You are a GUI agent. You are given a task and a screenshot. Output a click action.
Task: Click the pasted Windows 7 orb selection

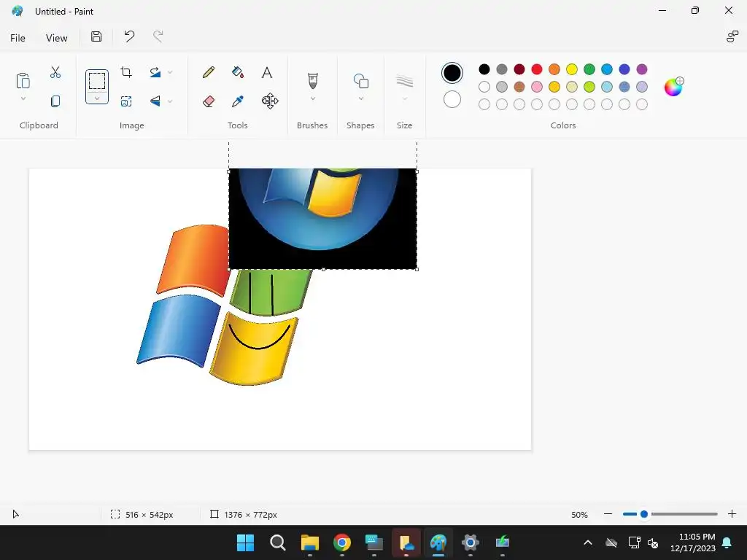(x=322, y=219)
